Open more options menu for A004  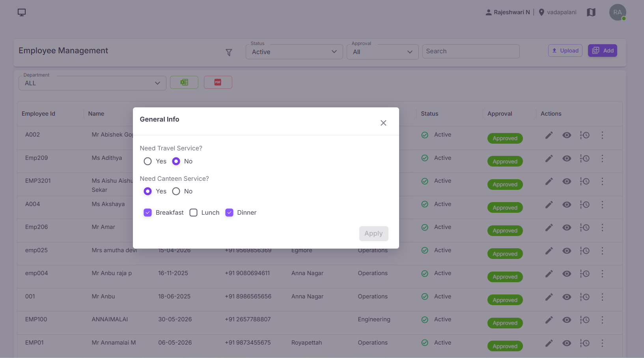click(x=602, y=204)
